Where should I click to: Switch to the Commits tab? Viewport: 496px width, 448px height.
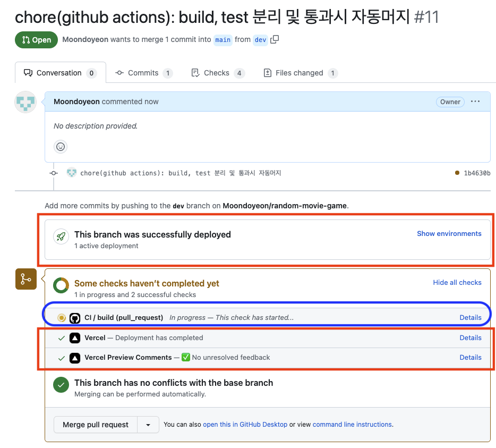click(143, 73)
